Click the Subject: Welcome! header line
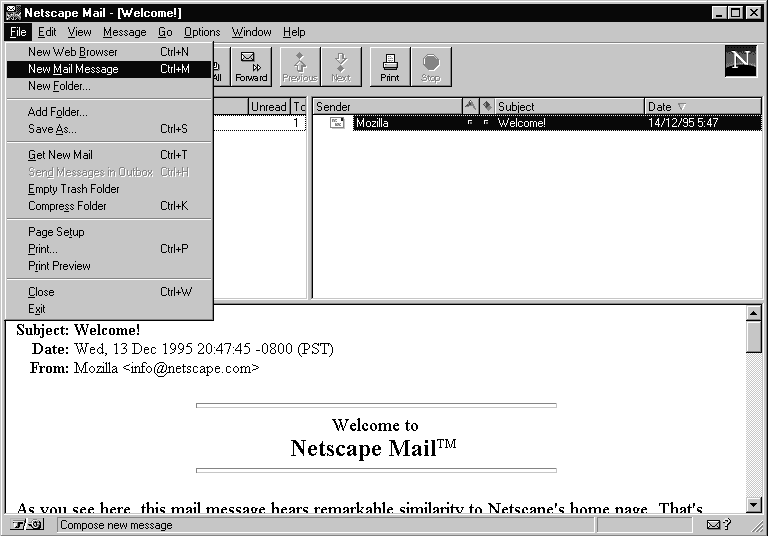Image resolution: width=768 pixels, height=536 pixels. point(78,330)
